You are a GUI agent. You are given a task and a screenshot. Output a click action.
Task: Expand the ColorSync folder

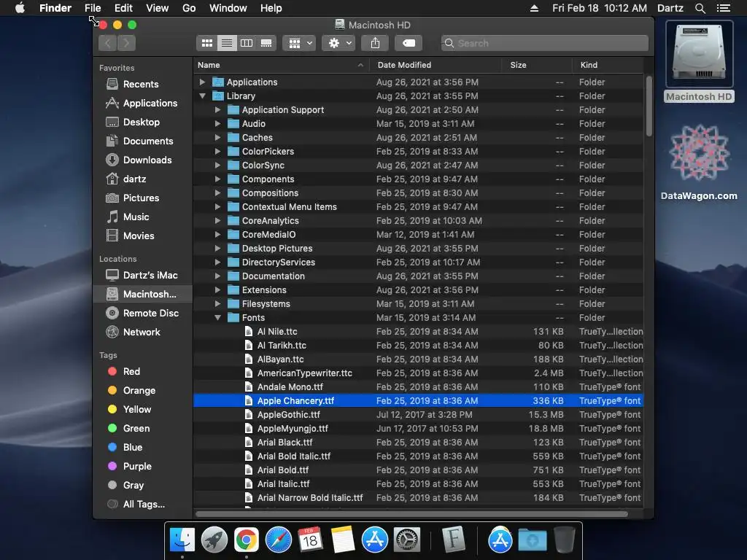pyautogui.click(x=217, y=166)
